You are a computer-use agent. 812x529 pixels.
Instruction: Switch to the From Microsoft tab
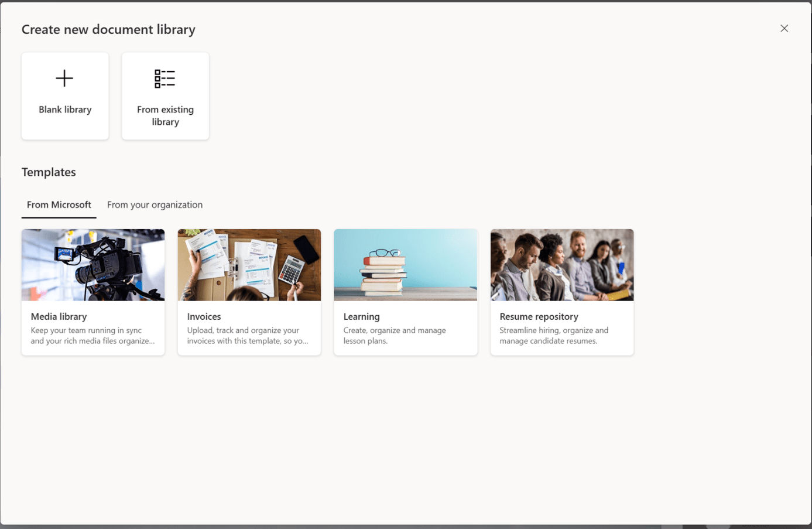[59, 204]
